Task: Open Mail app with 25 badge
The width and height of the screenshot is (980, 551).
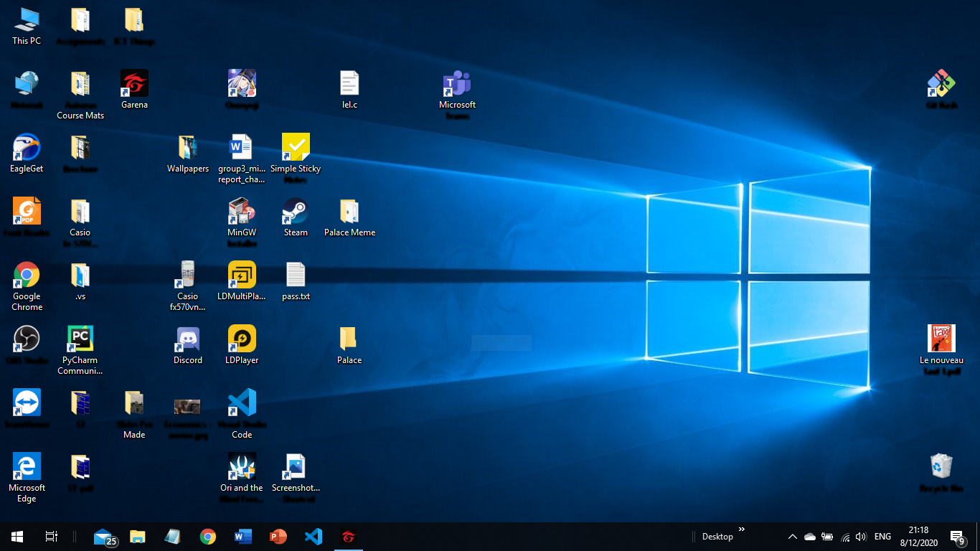Action: (104, 537)
